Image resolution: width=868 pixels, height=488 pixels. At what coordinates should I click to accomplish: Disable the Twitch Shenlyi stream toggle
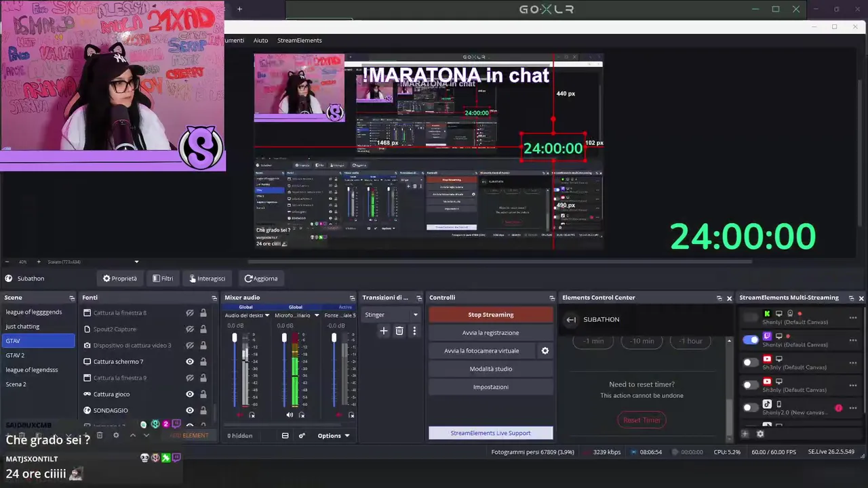click(751, 340)
